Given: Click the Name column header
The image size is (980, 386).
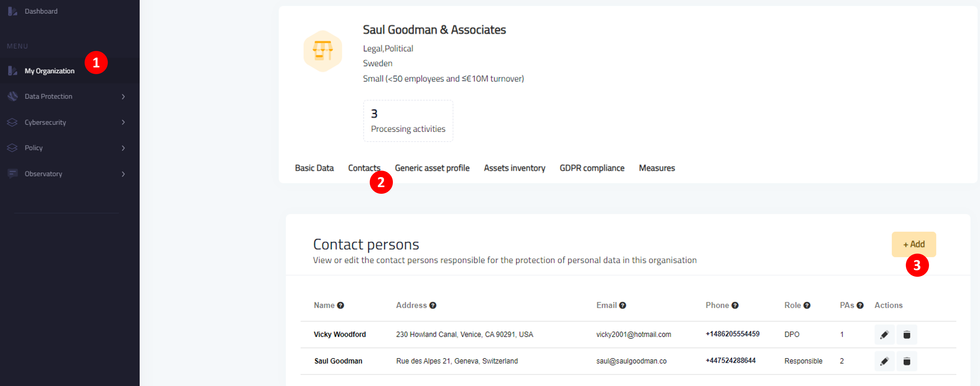Looking at the screenshot, I should pos(324,305).
